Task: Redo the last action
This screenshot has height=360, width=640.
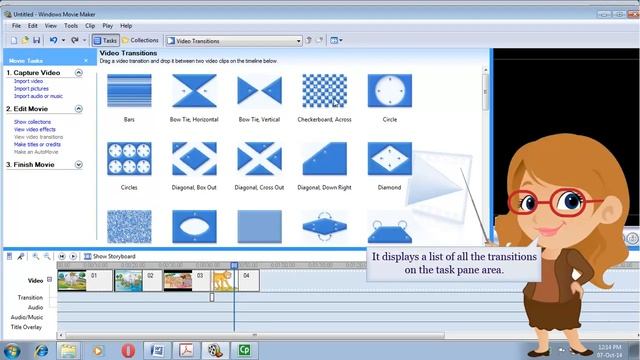Action: click(75, 40)
